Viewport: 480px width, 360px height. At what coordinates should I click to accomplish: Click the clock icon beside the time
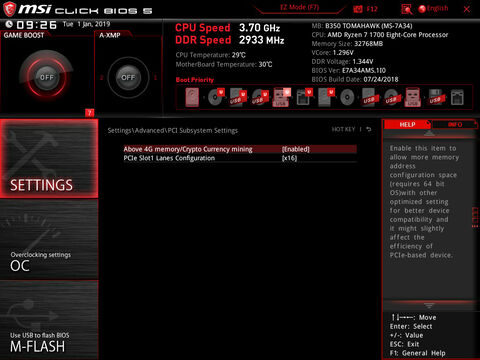point(9,24)
